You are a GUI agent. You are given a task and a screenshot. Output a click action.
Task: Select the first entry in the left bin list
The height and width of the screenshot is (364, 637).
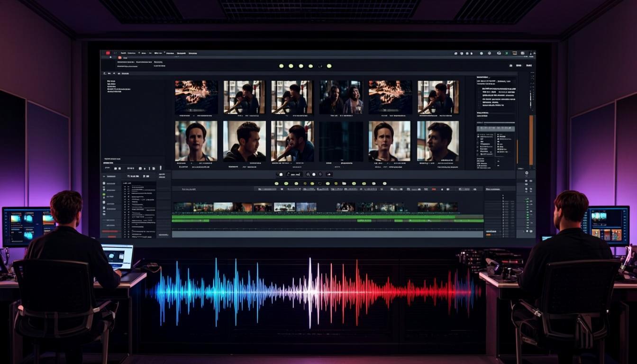click(112, 82)
